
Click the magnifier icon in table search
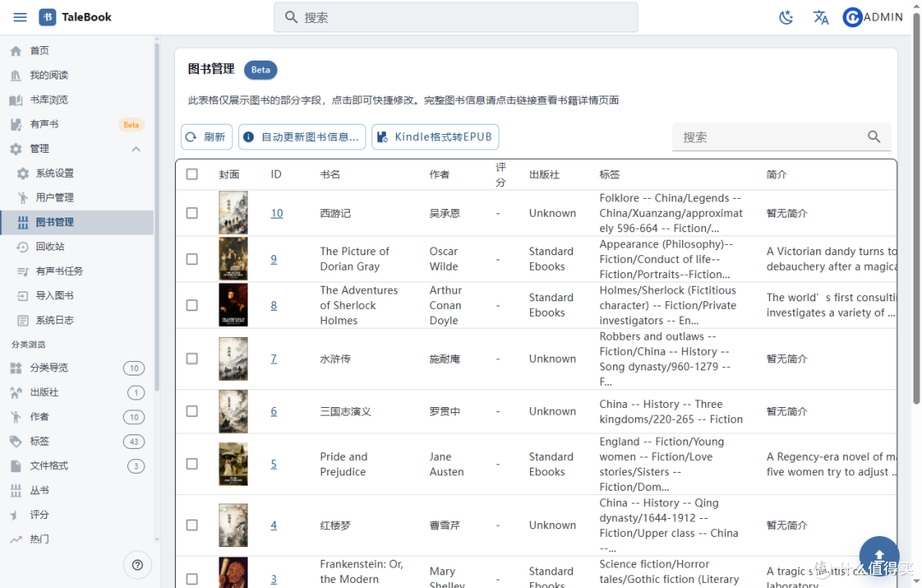(x=874, y=137)
